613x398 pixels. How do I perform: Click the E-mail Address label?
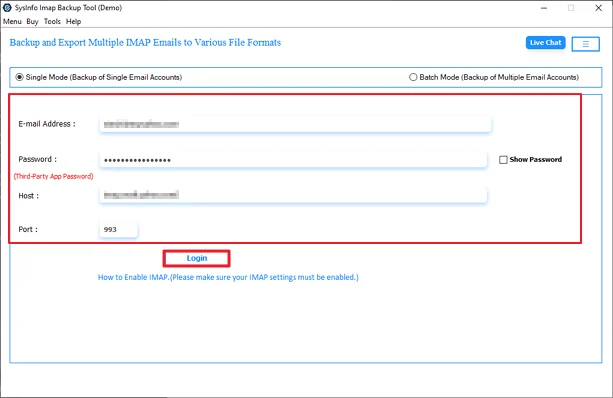point(47,124)
